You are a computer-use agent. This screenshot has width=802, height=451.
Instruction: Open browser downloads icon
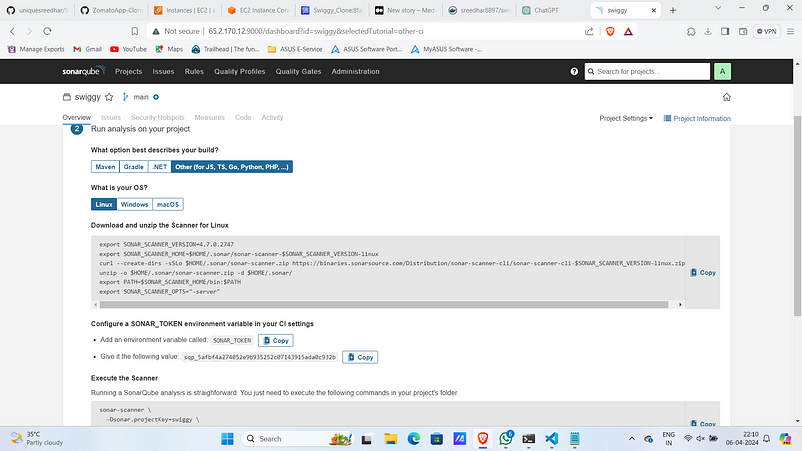point(708,31)
